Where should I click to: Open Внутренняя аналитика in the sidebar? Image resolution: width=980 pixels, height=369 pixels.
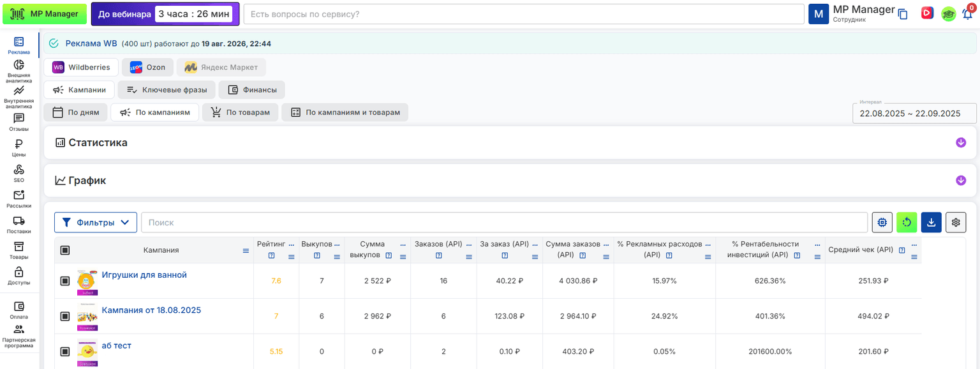(x=19, y=98)
